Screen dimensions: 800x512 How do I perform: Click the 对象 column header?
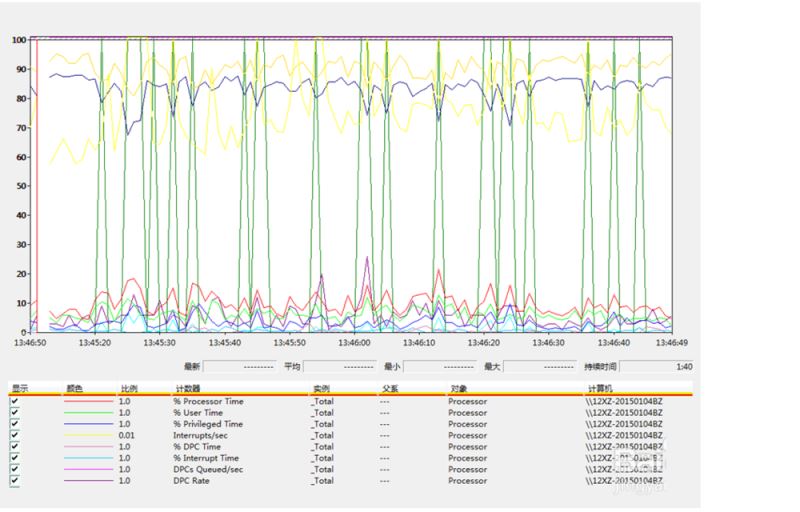point(458,388)
